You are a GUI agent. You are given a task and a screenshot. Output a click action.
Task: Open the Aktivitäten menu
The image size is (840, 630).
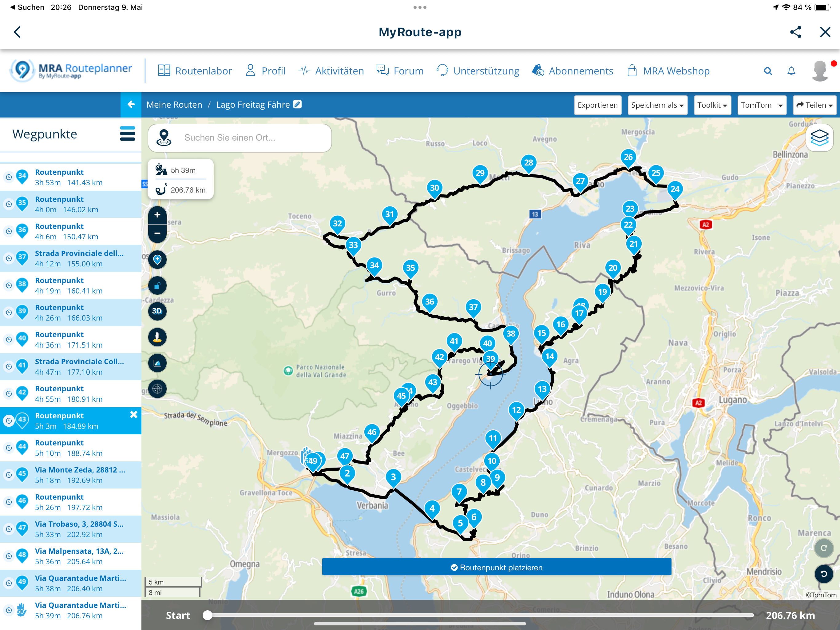pos(331,71)
